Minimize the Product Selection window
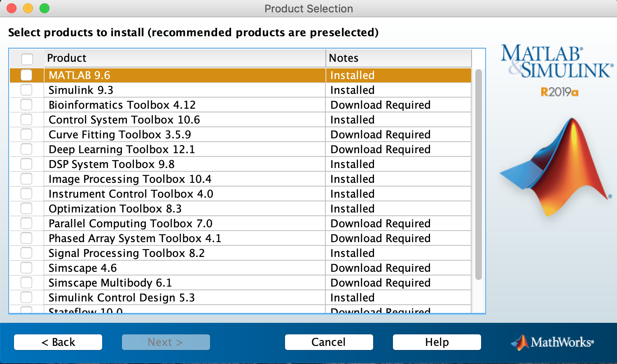Viewport: 617px width, 364px height. pos(28,8)
